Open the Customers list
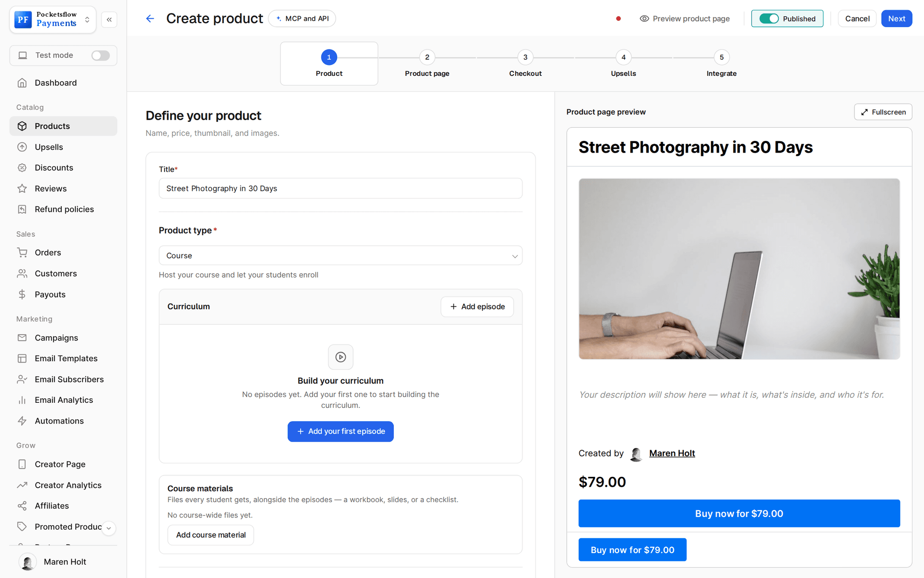The height and width of the screenshot is (578, 924). click(x=63, y=274)
